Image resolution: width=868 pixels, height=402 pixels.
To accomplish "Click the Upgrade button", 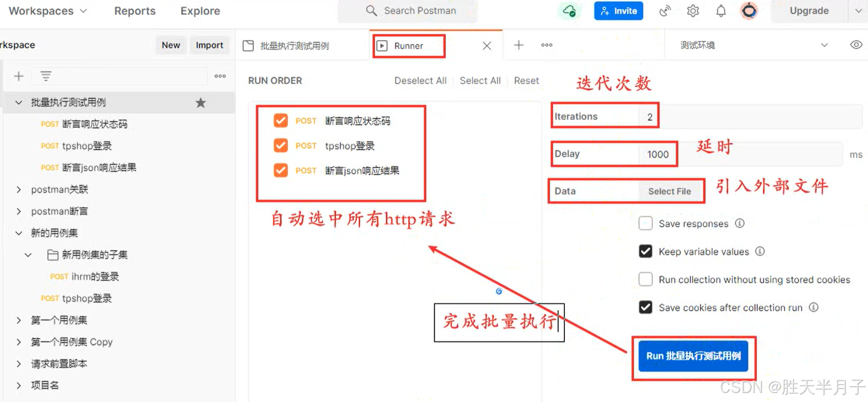I will tap(809, 11).
